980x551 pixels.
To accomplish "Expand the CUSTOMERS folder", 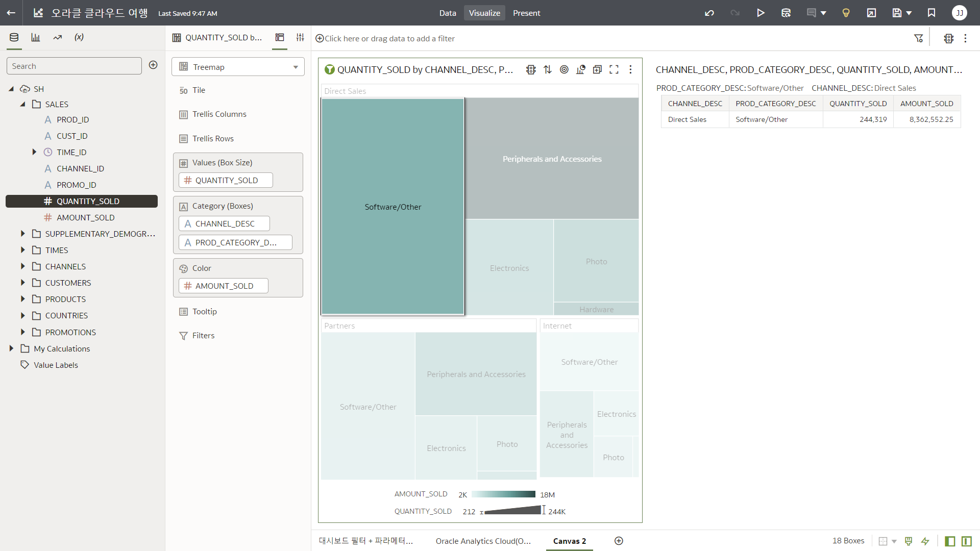I will [23, 283].
